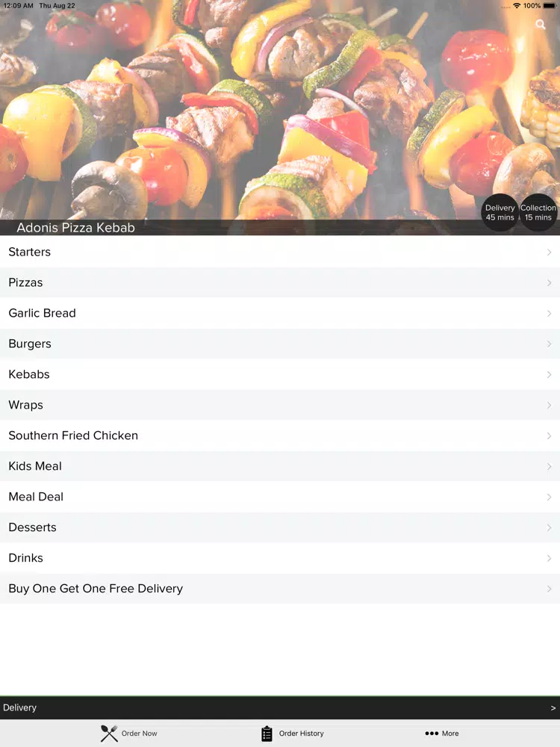The image size is (560, 747).
Task: Tap the Order History clipboard icon
Action: pyautogui.click(x=267, y=734)
